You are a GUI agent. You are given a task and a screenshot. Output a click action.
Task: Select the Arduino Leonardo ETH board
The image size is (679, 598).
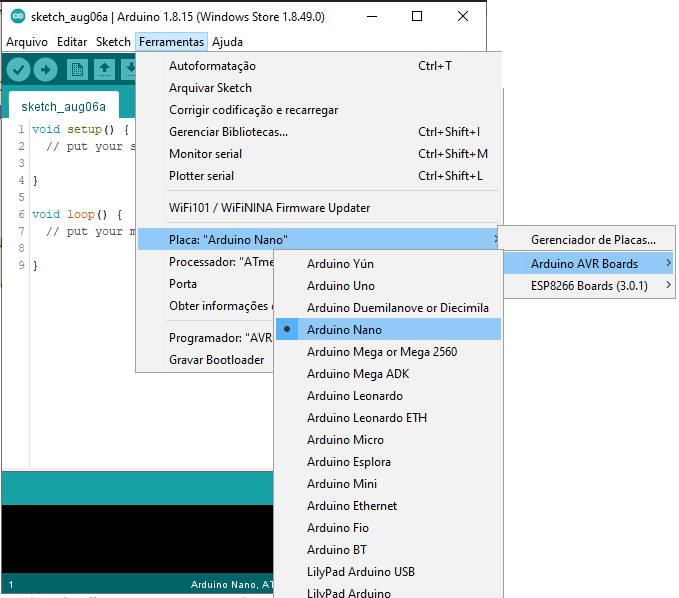[x=388, y=418]
